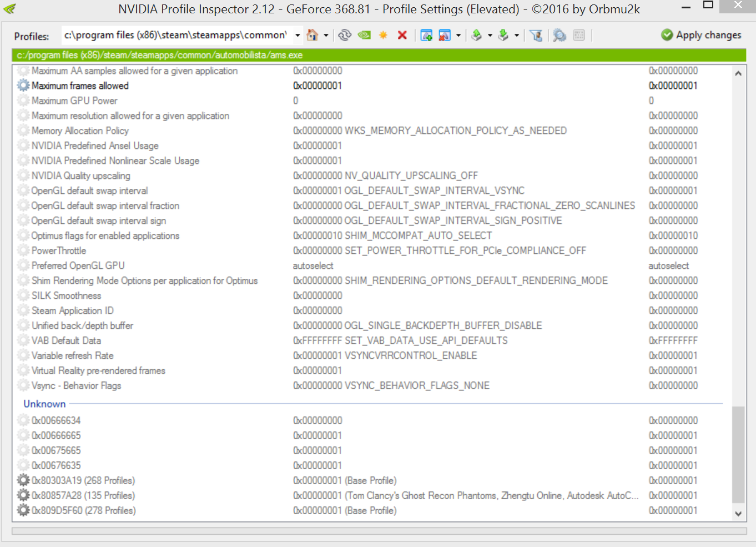Select Unified back/depth buffer setting
This screenshot has height=547, width=756.
[x=371, y=325]
